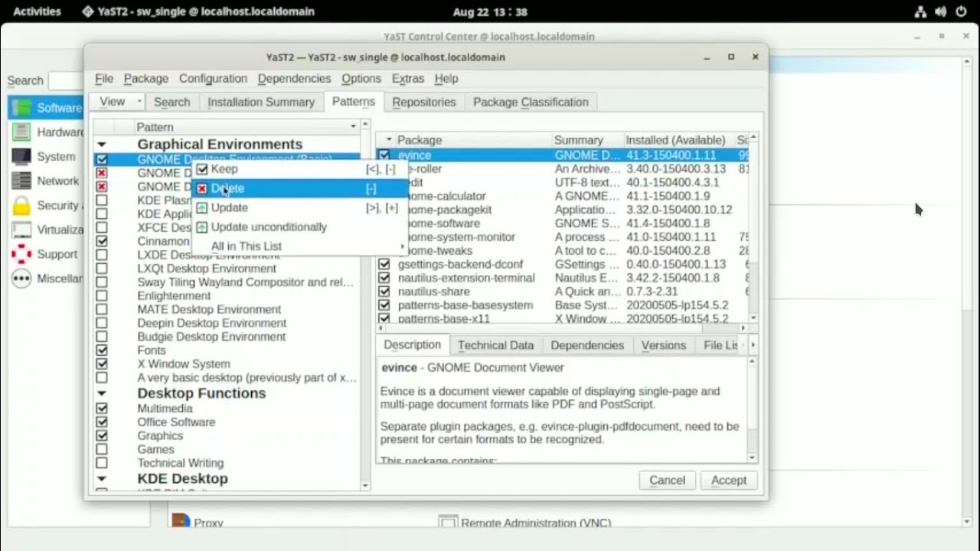The width and height of the screenshot is (980, 551).
Task: Open the Configuration menu
Action: click(213, 78)
